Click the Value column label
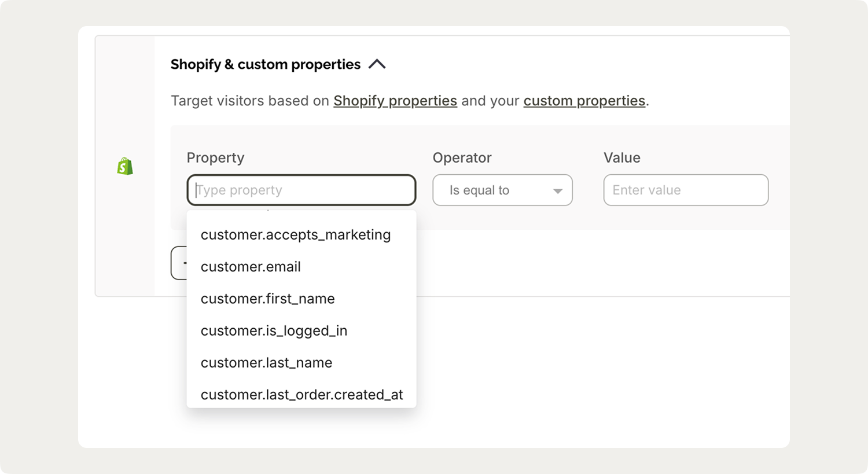The width and height of the screenshot is (868, 474). click(621, 158)
